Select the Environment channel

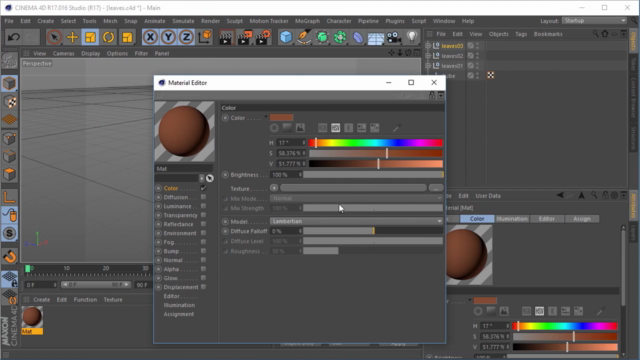click(x=180, y=233)
